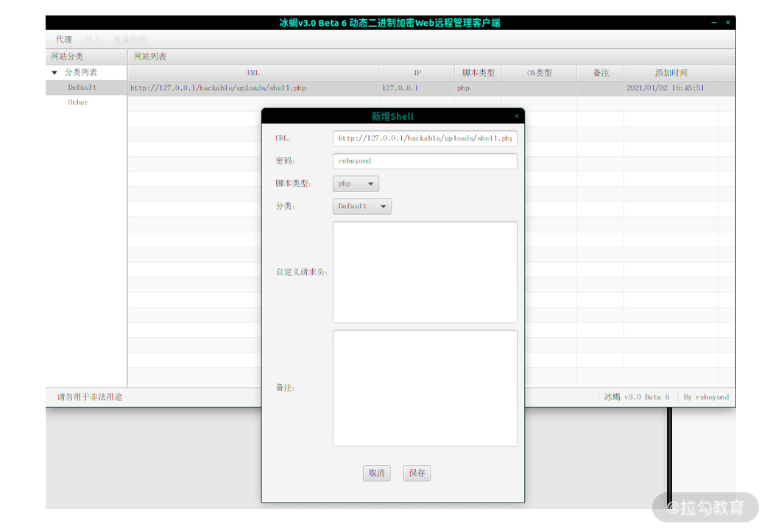The image size is (770, 532).
Task: Close the 新增Shell dialog
Action: point(517,116)
